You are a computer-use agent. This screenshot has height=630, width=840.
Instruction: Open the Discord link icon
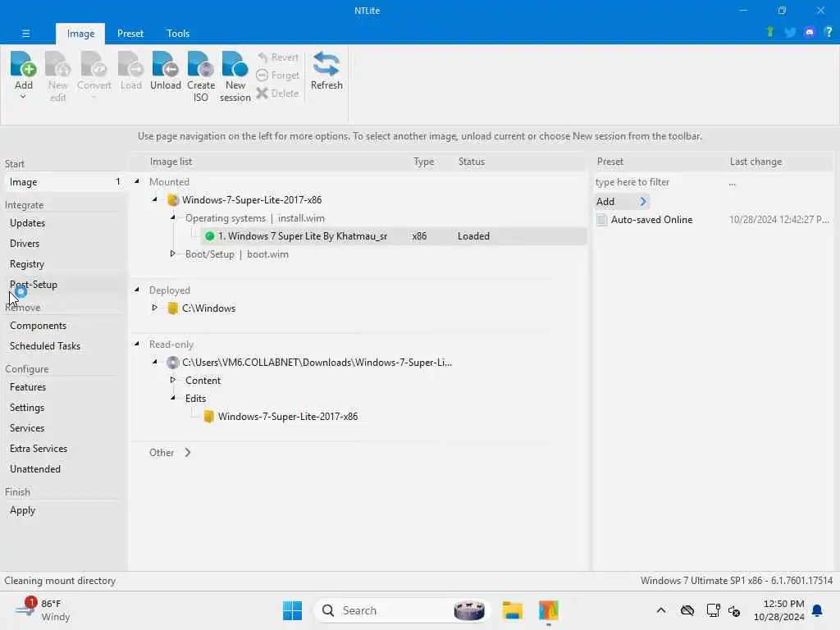click(x=810, y=32)
